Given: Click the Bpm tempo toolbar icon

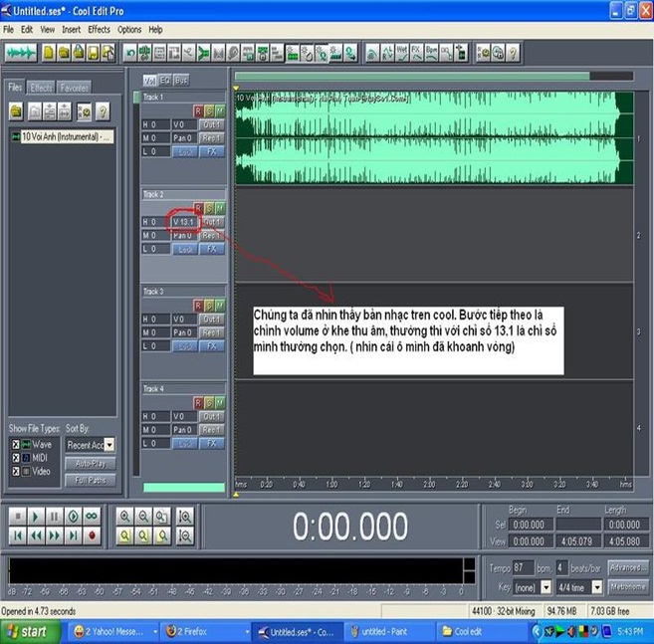Looking at the screenshot, I should point(431,54).
